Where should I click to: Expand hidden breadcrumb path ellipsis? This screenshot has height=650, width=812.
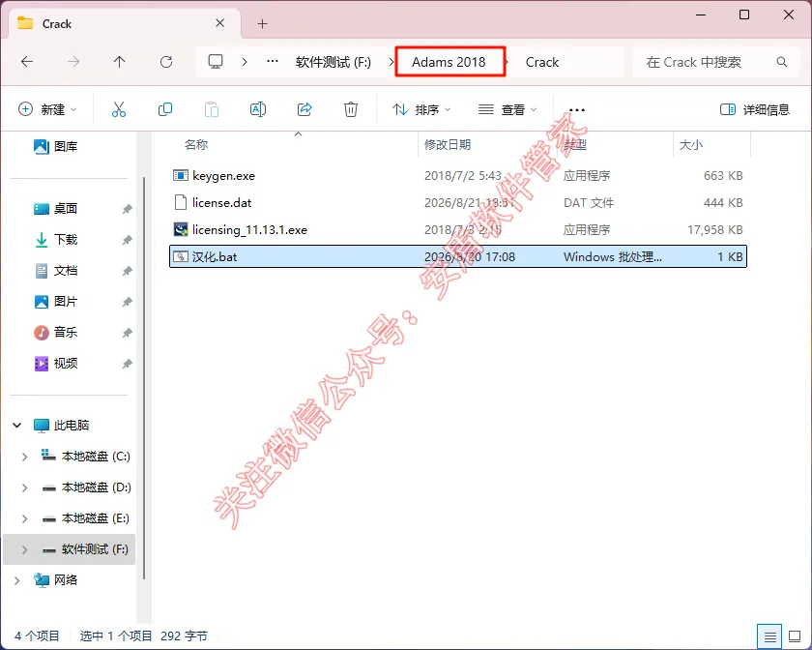click(273, 62)
